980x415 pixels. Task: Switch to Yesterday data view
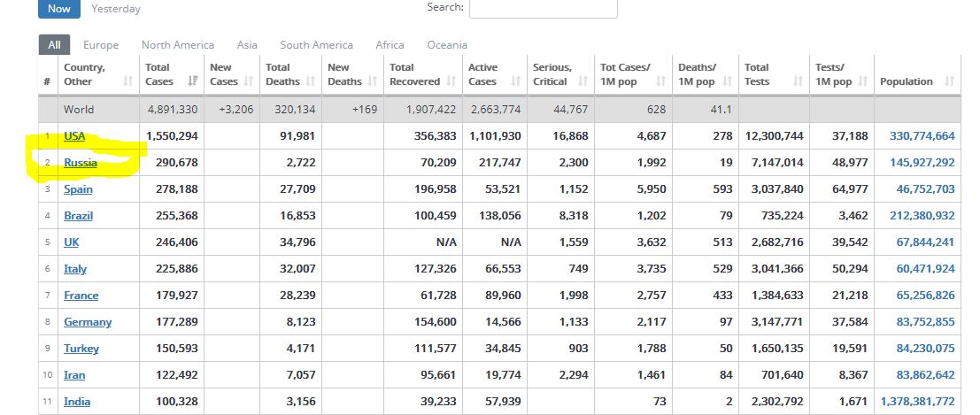116,9
